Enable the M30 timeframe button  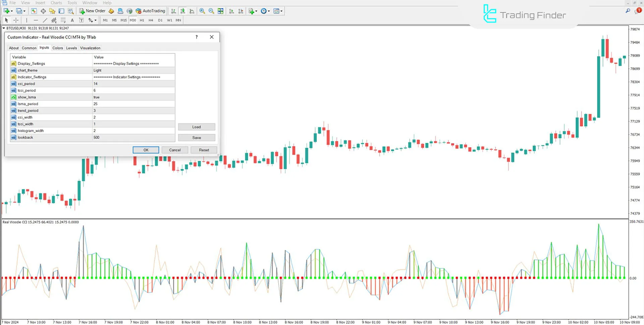point(133,20)
